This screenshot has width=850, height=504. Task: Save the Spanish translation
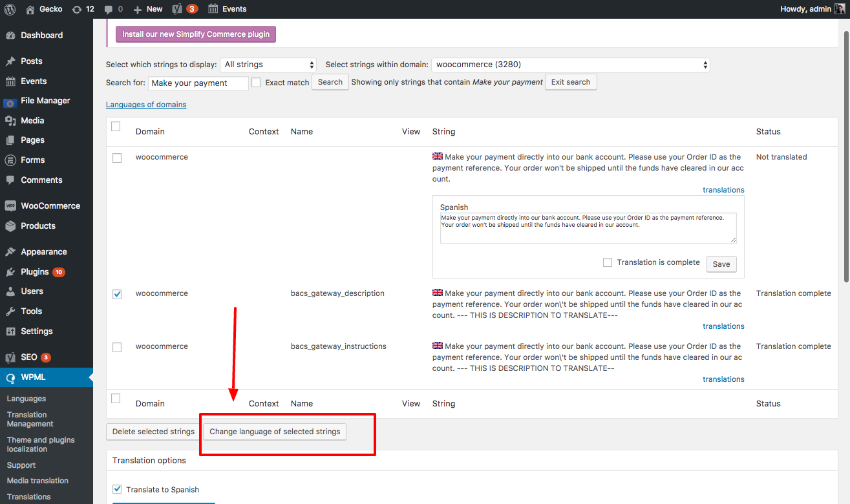point(721,264)
